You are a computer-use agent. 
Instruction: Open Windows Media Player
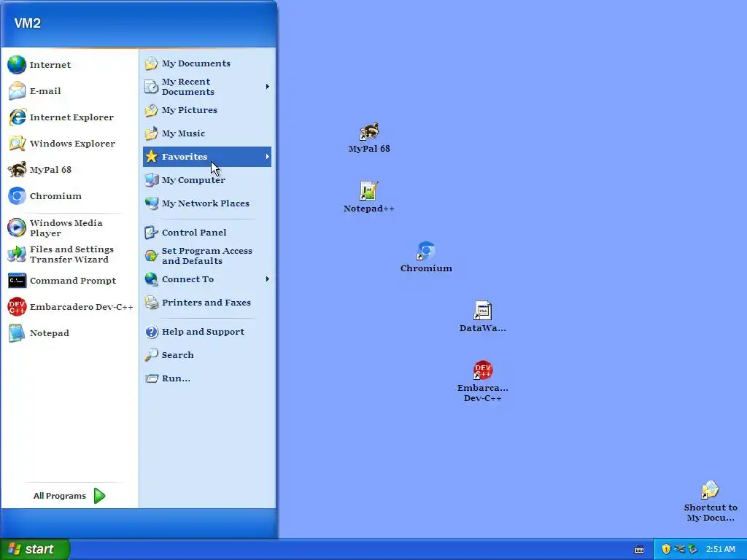coord(69,227)
